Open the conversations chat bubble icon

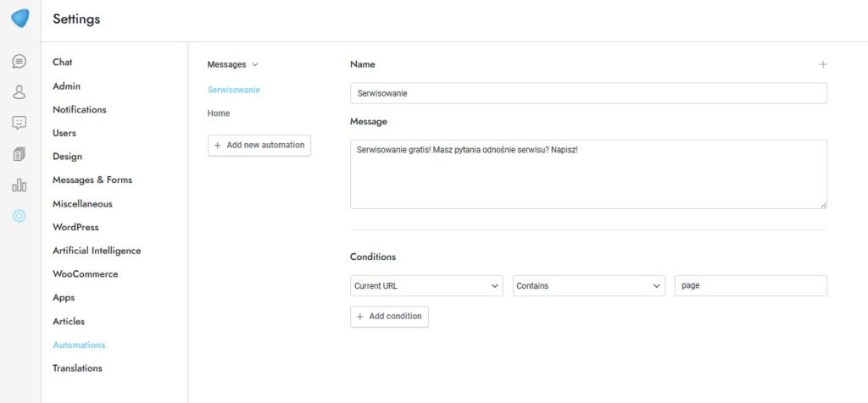click(x=19, y=62)
